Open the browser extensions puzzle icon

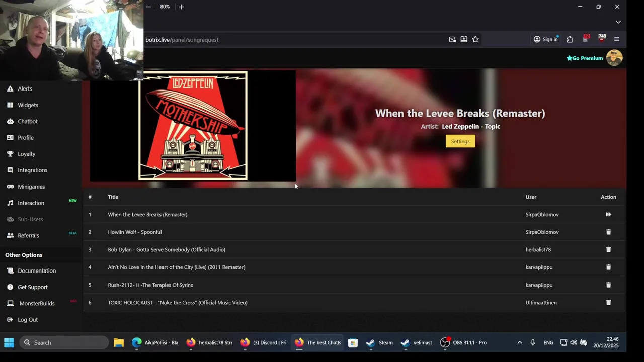coord(570,39)
